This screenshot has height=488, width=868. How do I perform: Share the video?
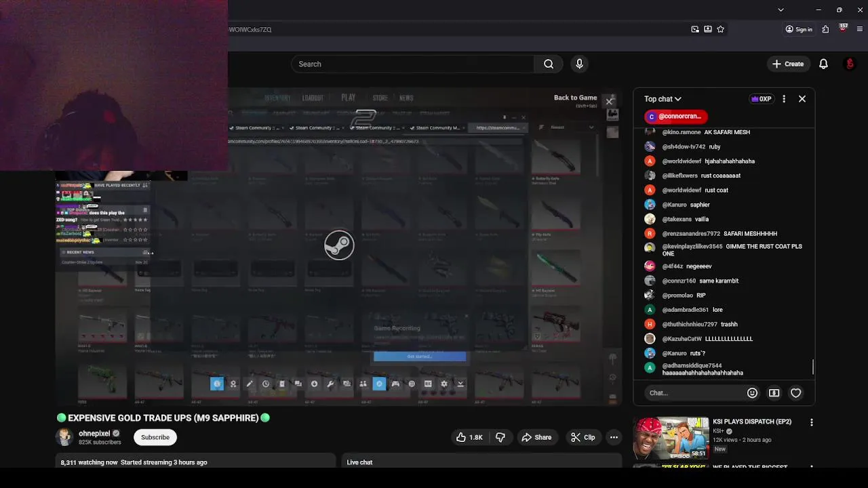point(536,438)
